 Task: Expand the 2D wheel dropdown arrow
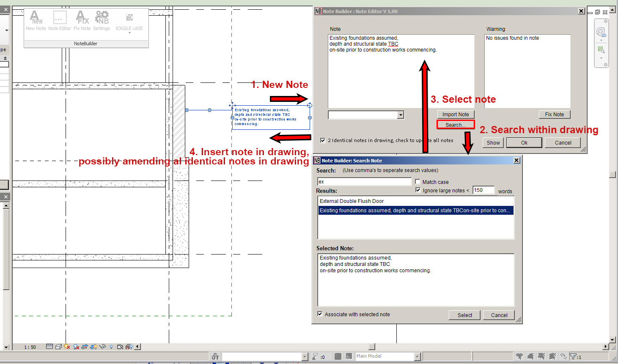(x=601, y=41)
